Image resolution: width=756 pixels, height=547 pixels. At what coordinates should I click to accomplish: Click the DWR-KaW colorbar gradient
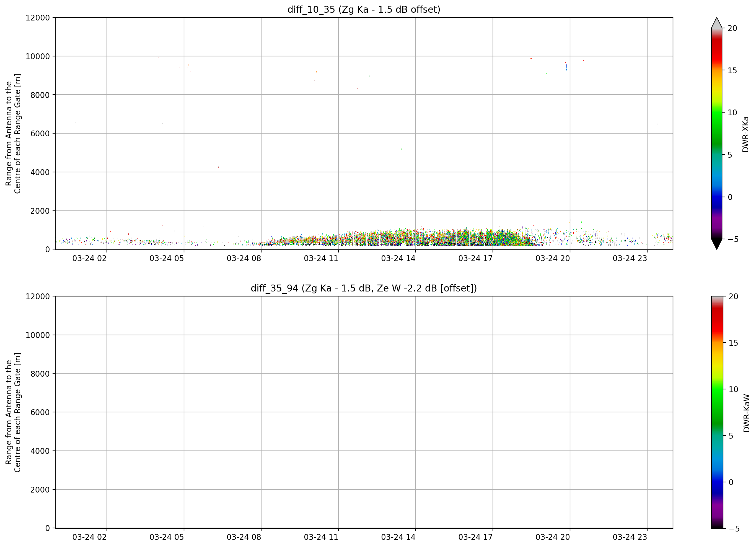717,412
